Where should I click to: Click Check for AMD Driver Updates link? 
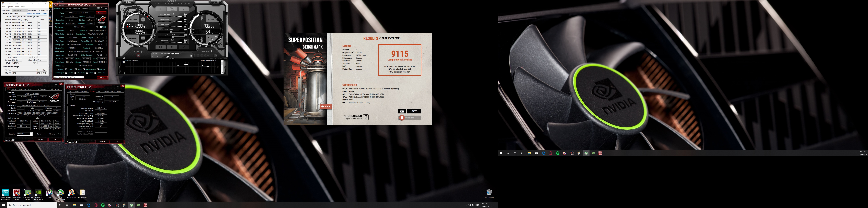click(36, 13)
